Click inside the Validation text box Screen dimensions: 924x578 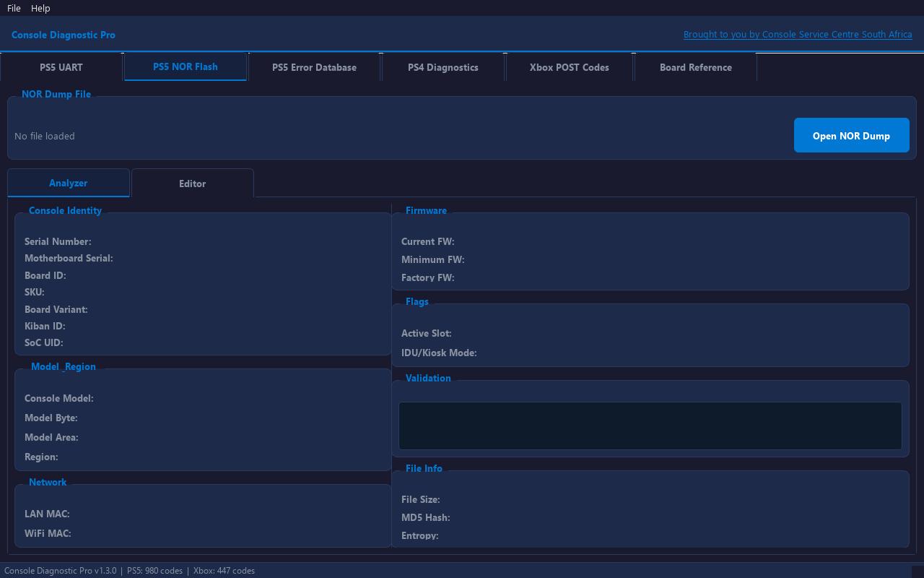[x=650, y=426]
